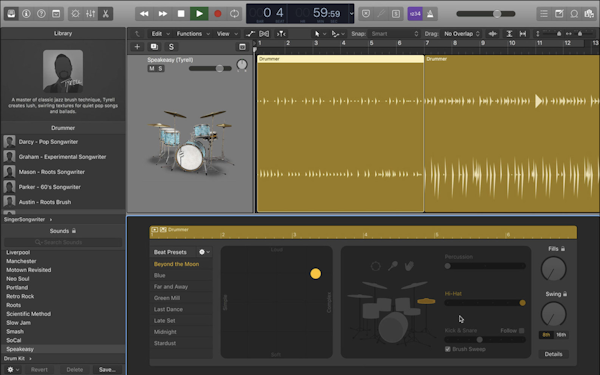The width and height of the screenshot is (600, 375).
Task: Click the Delete button in Library
Action: [x=75, y=370]
